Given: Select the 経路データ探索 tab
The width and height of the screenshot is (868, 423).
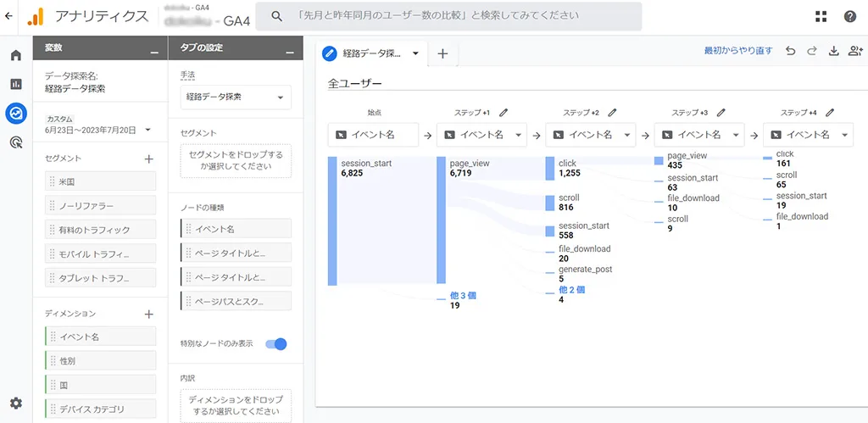Looking at the screenshot, I should 371,53.
